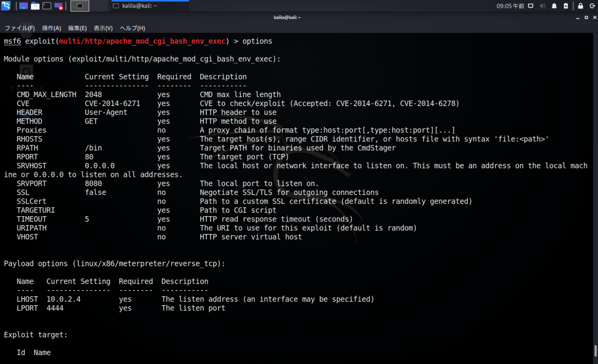Click the SSLCert option name
This screenshot has width=598, height=364.
(x=31, y=202)
